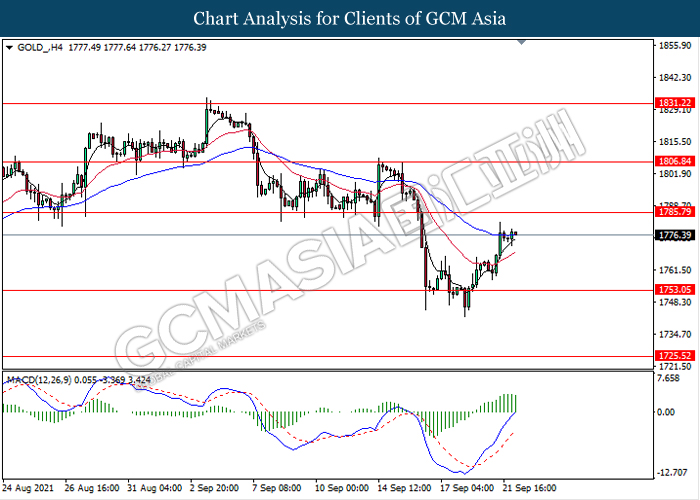This screenshot has height=500, width=700.
Task: Click the current price 1776.39 label
Action: pyautogui.click(x=675, y=235)
